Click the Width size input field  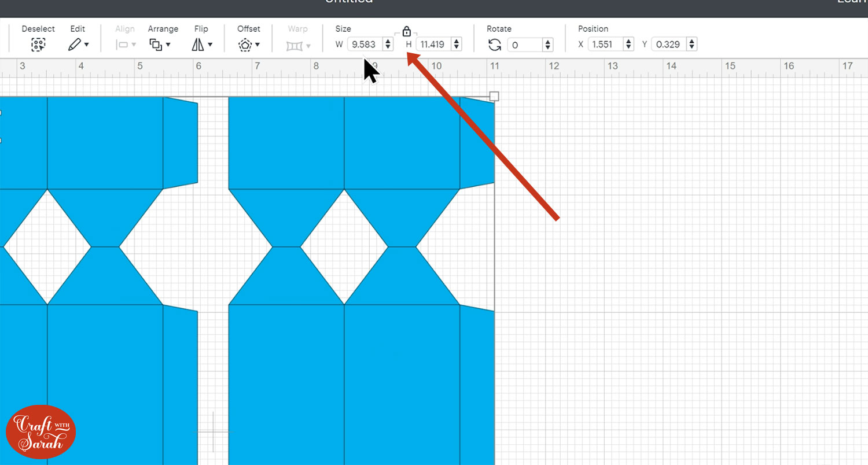click(x=364, y=45)
